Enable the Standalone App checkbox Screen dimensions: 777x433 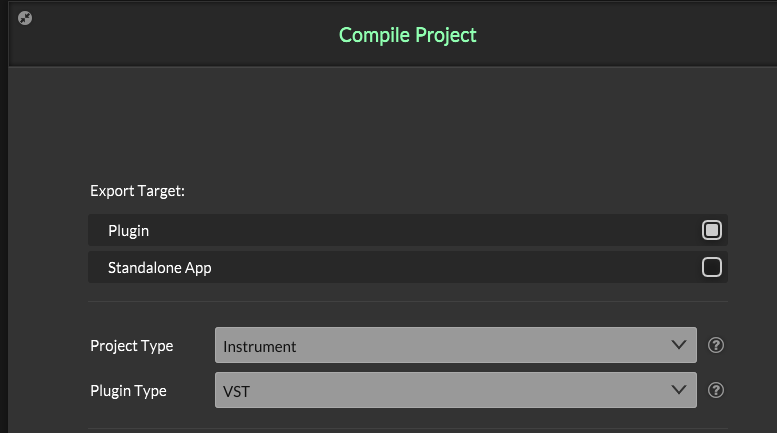pyautogui.click(x=712, y=267)
